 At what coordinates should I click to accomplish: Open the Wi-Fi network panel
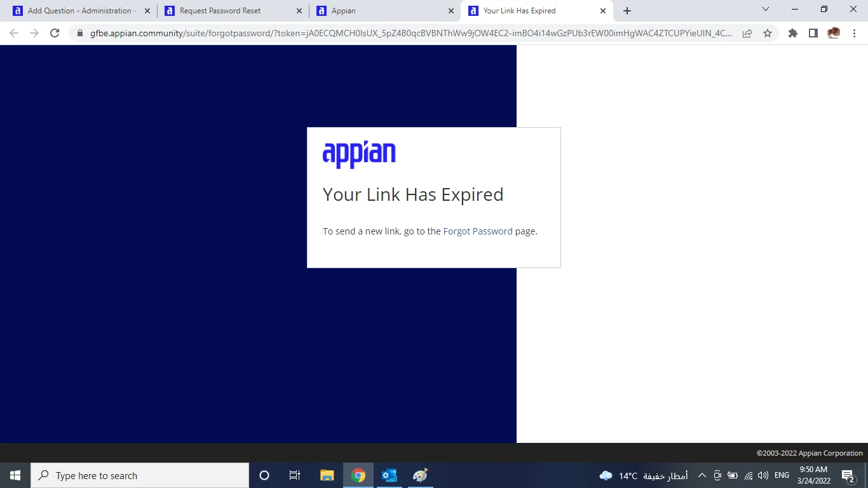tap(749, 475)
